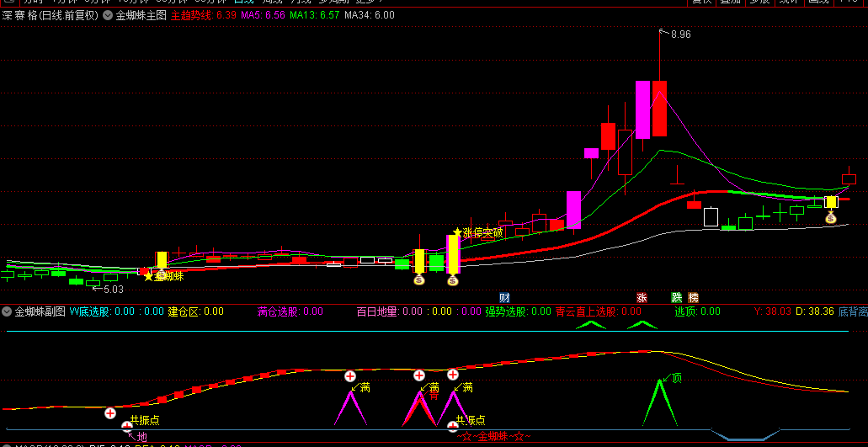Click the 财 finance marker icon
The width and height of the screenshot is (868, 447).
tap(504, 298)
